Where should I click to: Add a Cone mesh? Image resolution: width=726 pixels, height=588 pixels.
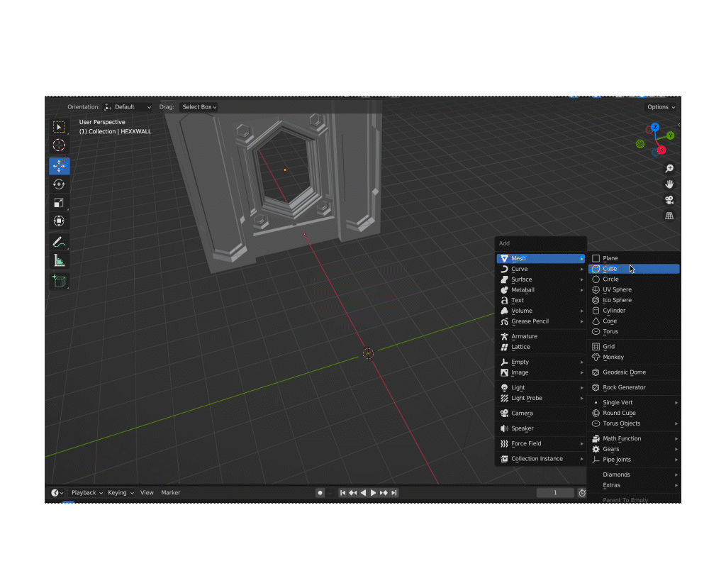pyautogui.click(x=634, y=321)
